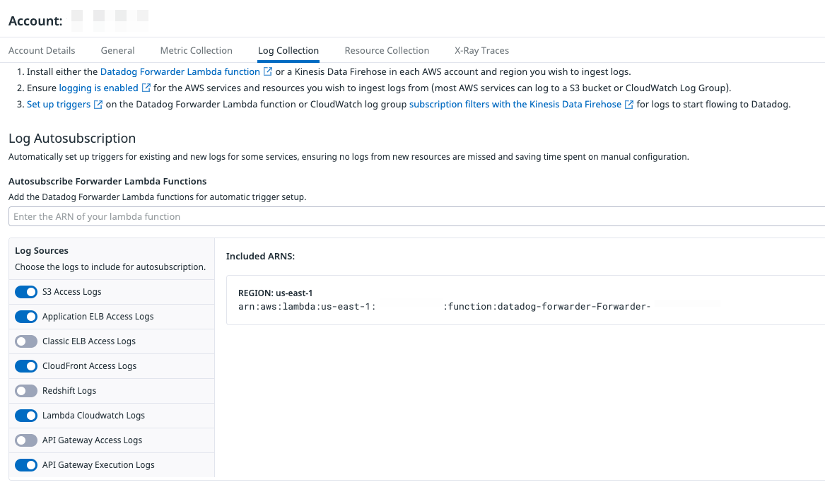Go to the Resource Collection tab
This screenshot has width=825, height=504.
click(387, 50)
